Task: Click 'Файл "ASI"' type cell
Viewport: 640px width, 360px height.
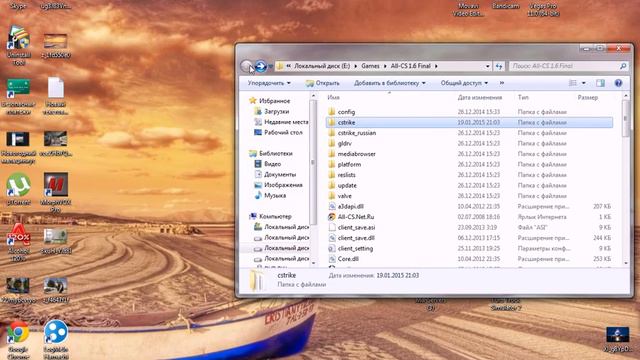Action: [532, 227]
